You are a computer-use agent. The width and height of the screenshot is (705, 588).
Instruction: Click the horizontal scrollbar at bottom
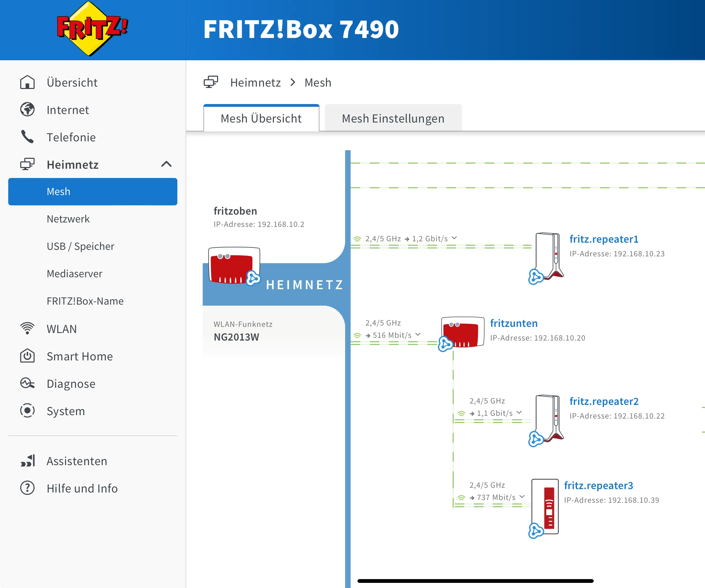point(475,581)
